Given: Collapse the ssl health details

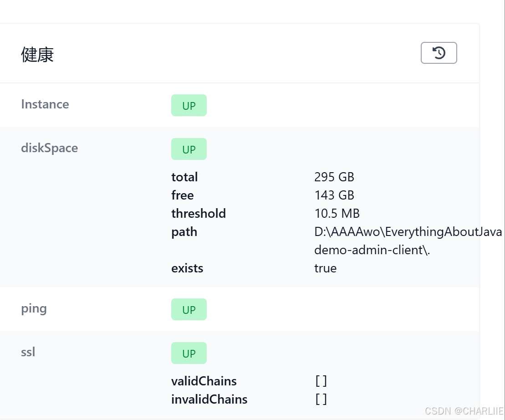Looking at the screenshot, I should pos(27,352).
